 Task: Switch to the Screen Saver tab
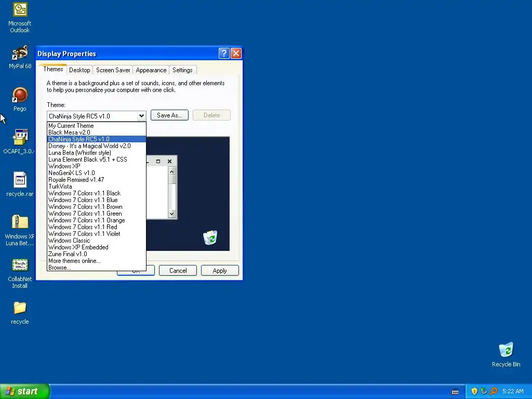pos(113,70)
